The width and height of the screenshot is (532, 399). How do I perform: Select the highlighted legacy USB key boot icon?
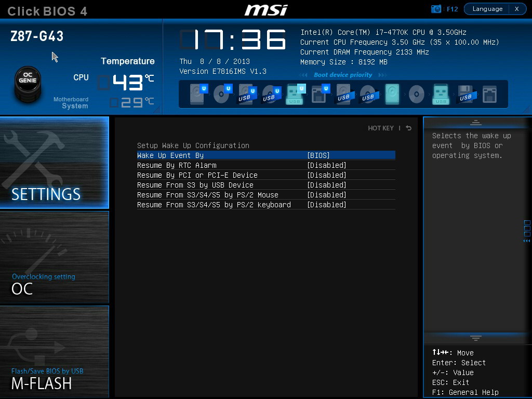[441, 94]
